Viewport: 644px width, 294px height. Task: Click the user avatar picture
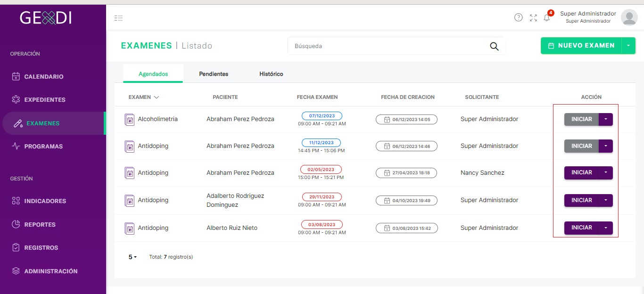pyautogui.click(x=629, y=17)
